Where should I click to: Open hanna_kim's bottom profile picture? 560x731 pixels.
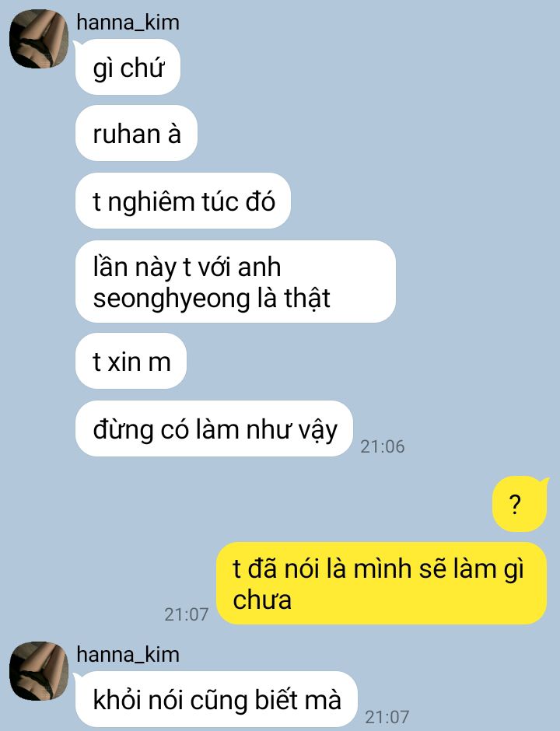pyautogui.click(x=39, y=670)
